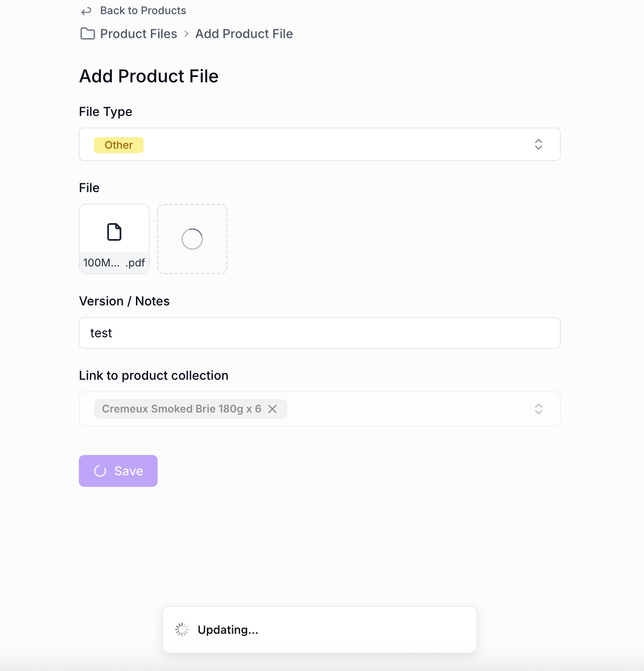This screenshot has height=671, width=644.
Task: Click the Cremeux Smoked Brie 180g x 6 tag
Action: coord(182,409)
